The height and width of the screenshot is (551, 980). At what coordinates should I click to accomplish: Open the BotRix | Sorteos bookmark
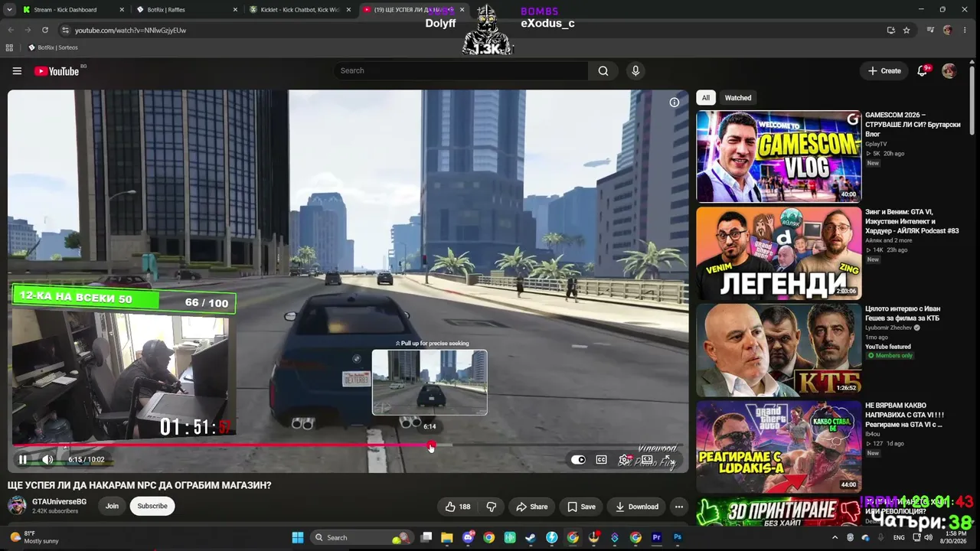click(53, 47)
